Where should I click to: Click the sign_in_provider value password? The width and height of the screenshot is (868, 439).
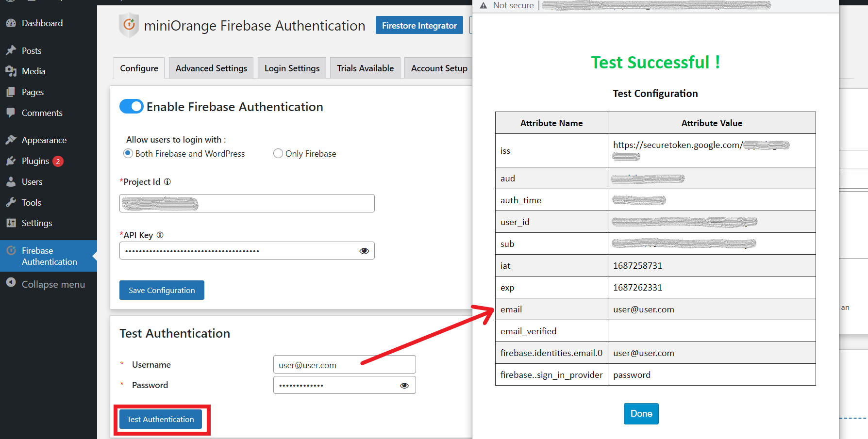tap(632, 375)
